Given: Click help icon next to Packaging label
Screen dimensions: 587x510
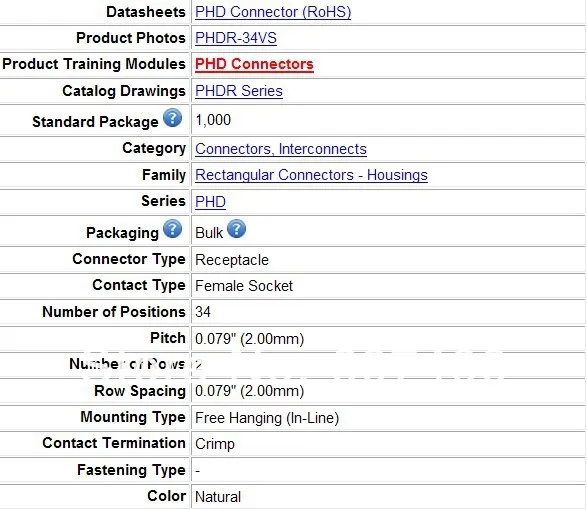Looking at the screenshot, I should point(173,229).
